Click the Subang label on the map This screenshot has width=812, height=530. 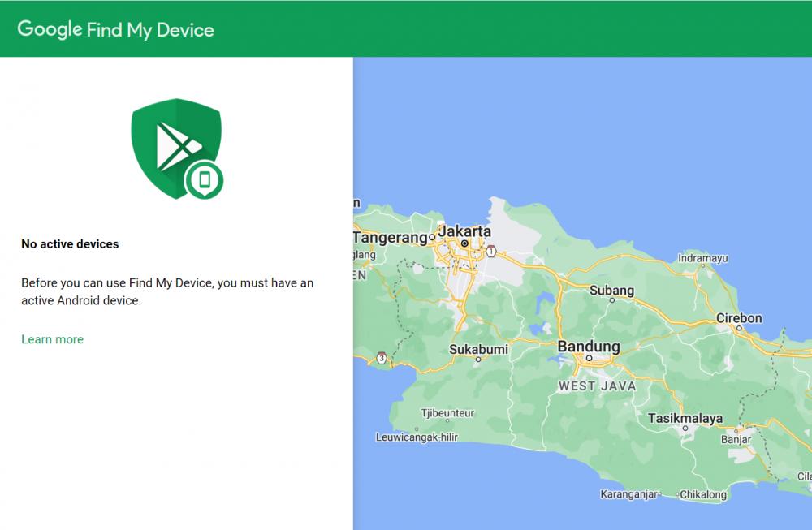pos(611,291)
